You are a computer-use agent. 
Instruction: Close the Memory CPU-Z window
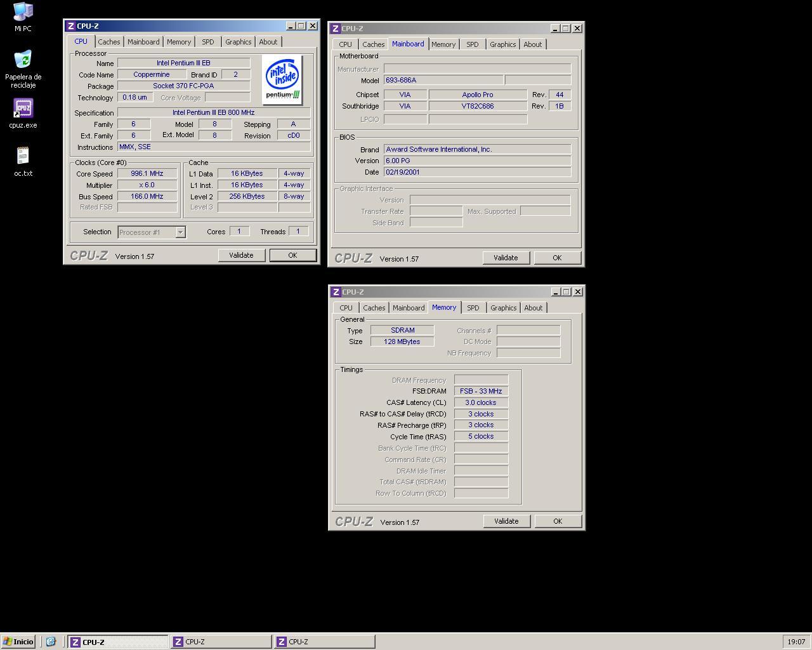click(x=577, y=292)
